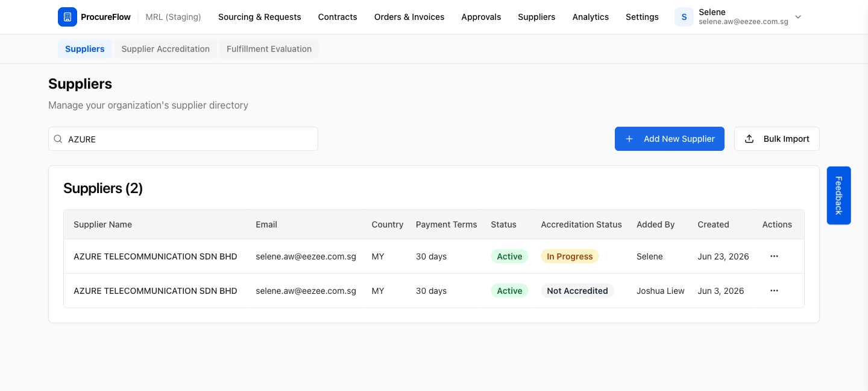Click the Selene cell in Added By column
Viewport: 868px width, 391px height.
coord(650,256)
